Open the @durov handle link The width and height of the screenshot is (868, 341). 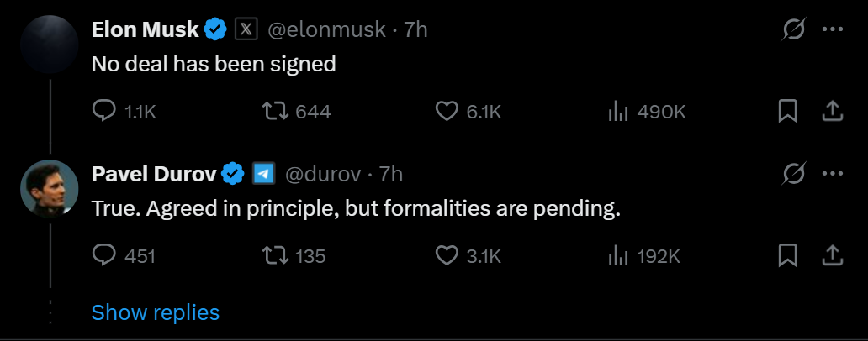pos(324,174)
